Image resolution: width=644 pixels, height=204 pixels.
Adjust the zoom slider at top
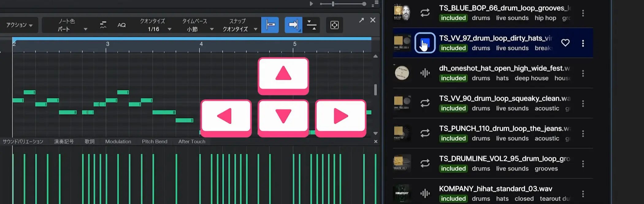click(x=333, y=4)
